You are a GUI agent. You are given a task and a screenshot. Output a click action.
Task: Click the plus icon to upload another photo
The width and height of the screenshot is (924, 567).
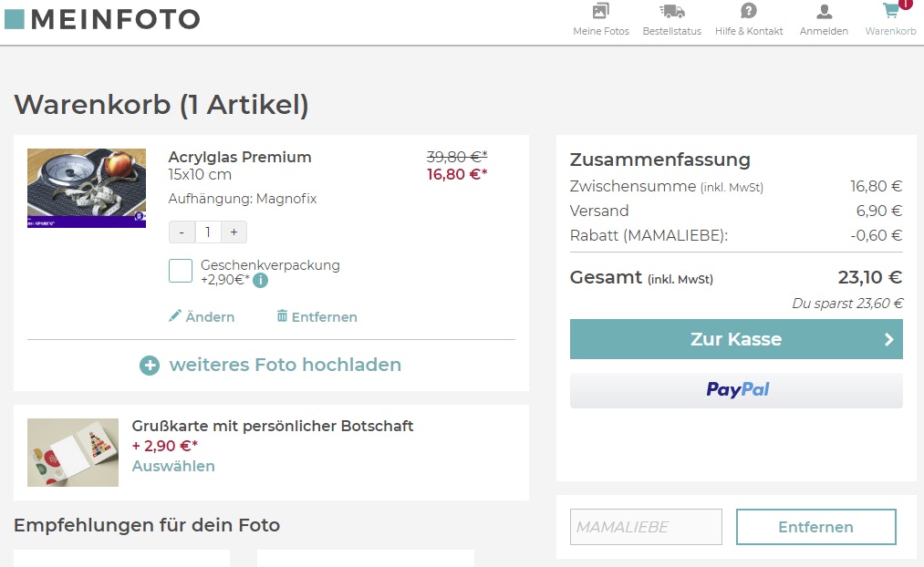(x=150, y=365)
